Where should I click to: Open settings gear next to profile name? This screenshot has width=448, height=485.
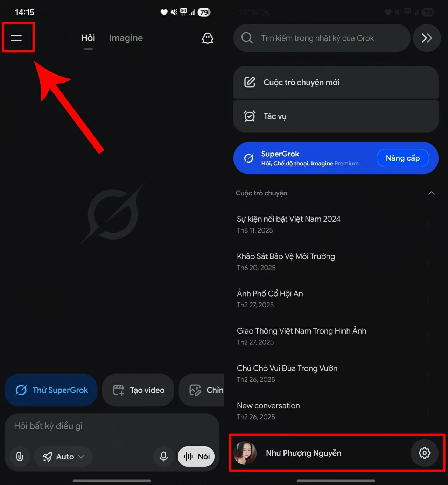425,453
